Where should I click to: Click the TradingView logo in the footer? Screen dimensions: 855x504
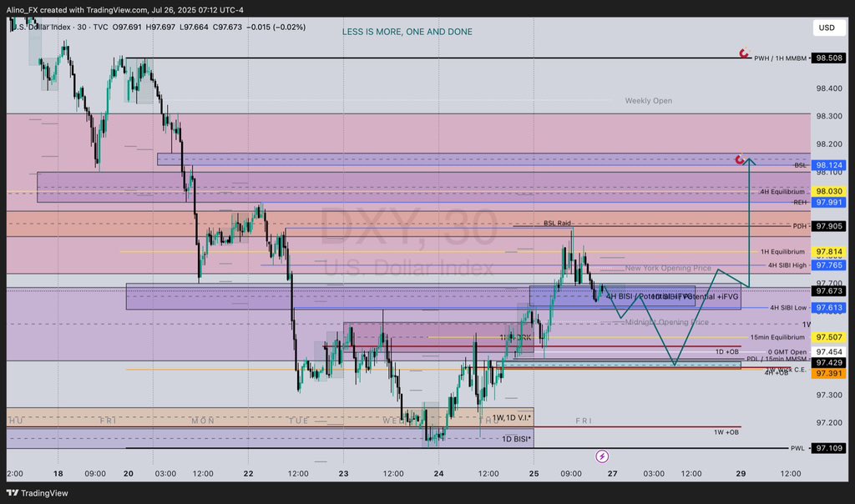click(37, 493)
